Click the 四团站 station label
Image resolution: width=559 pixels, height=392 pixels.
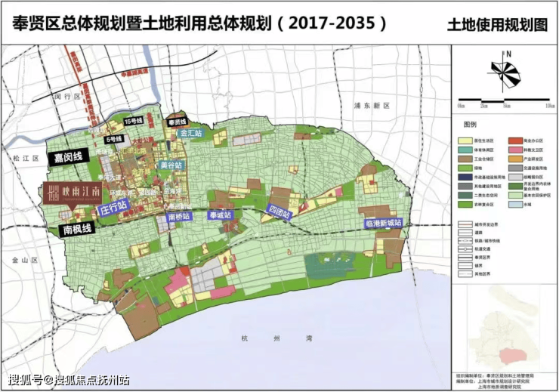click(x=279, y=208)
